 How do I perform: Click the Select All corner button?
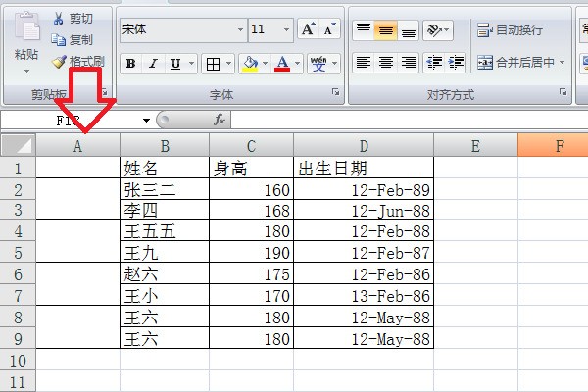(x=18, y=145)
